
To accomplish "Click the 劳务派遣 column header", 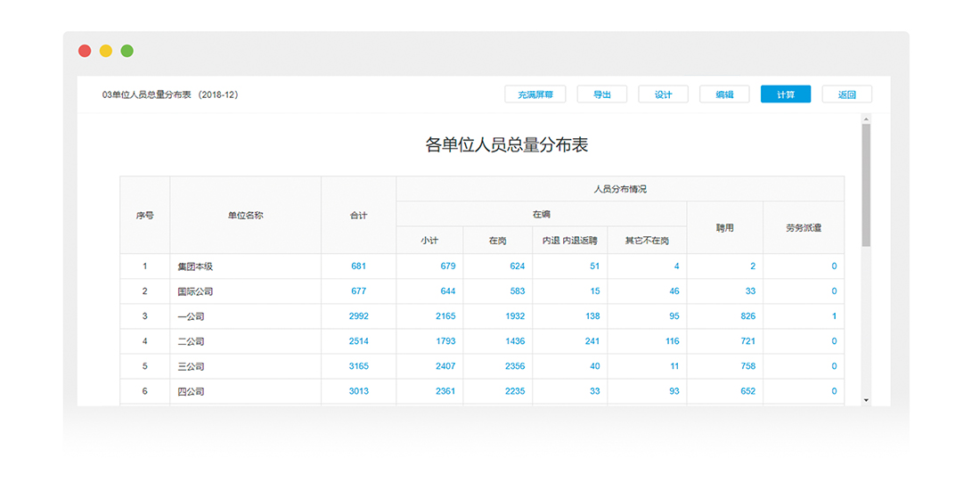I will [803, 228].
